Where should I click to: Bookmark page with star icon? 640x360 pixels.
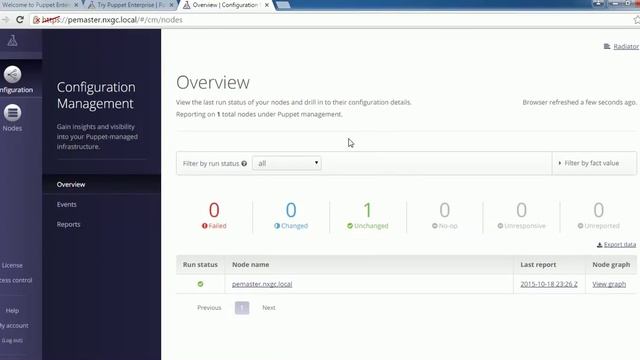[x=637, y=20]
